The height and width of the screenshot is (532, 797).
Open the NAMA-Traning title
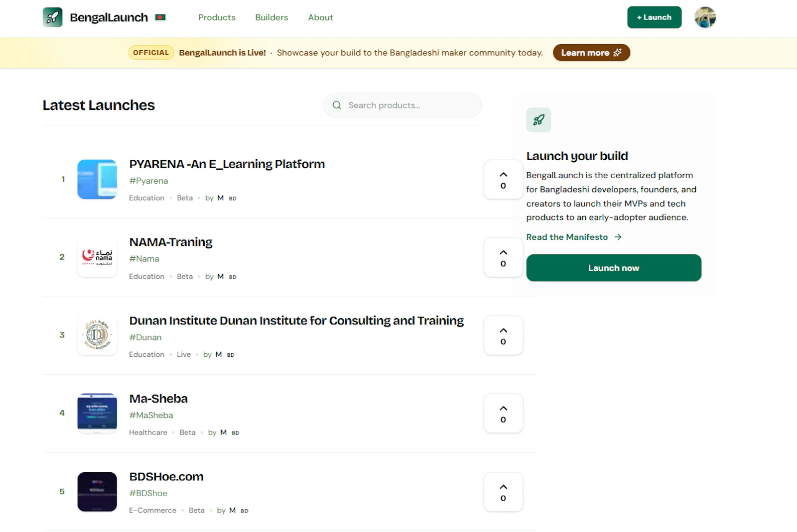point(171,242)
